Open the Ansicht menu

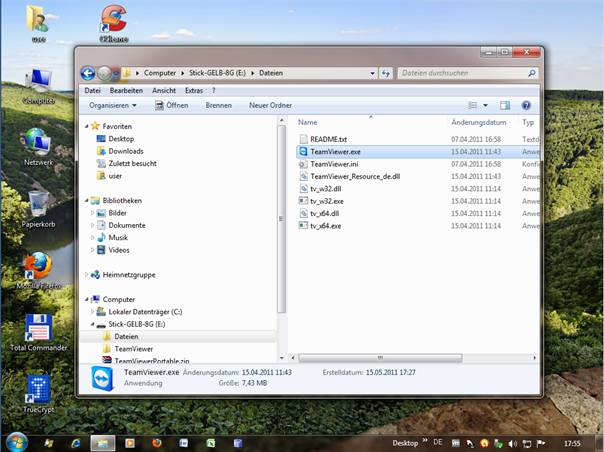point(164,91)
